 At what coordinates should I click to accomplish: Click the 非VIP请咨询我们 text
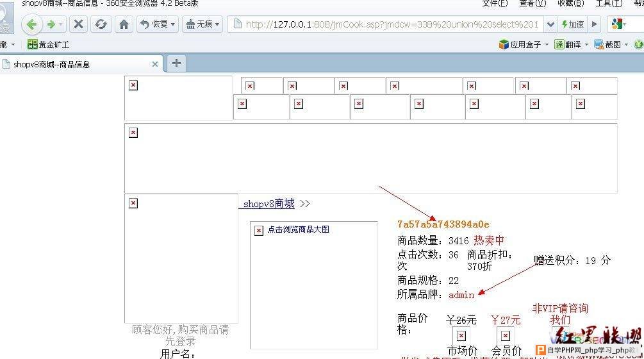[x=560, y=314]
